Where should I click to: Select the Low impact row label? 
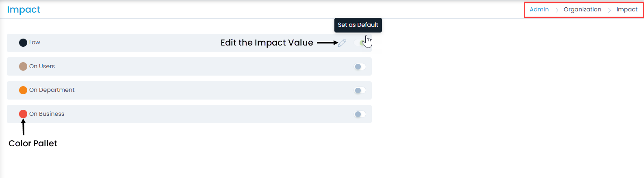[x=35, y=42]
